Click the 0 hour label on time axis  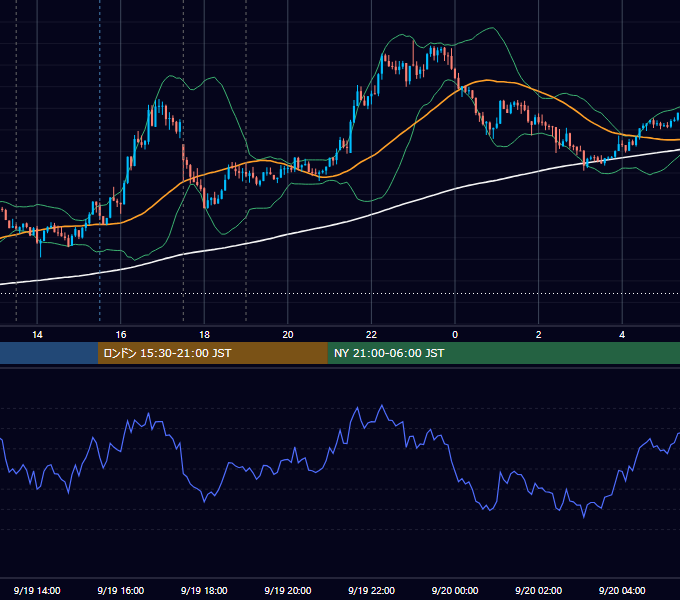pyautogui.click(x=455, y=335)
